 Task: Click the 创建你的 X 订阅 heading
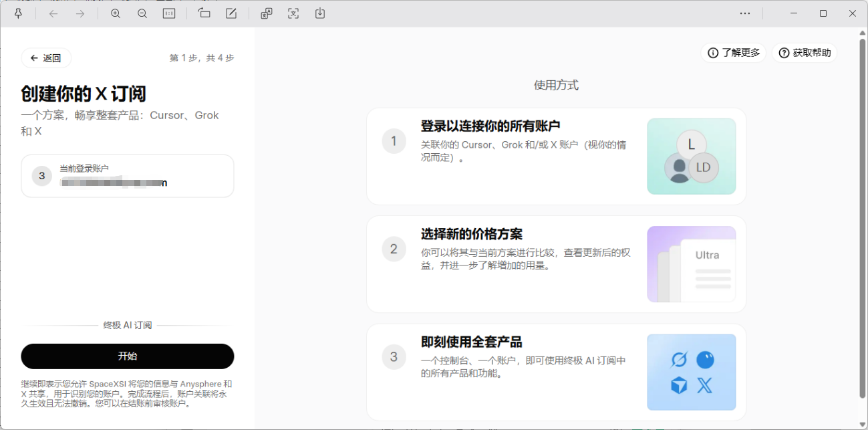pos(84,94)
